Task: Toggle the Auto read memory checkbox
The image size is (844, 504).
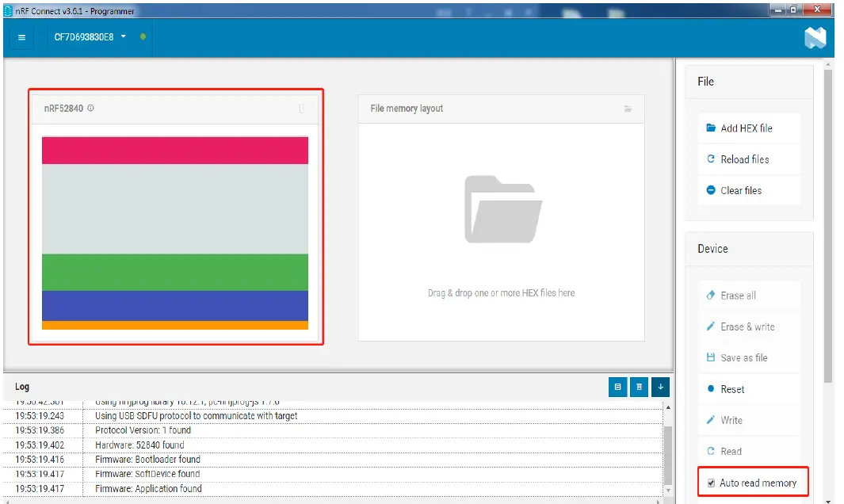Action: pyautogui.click(x=711, y=483)
